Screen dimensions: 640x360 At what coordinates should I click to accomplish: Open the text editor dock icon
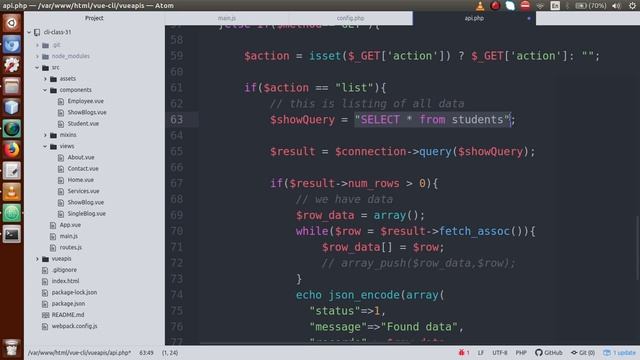point(11,171)
